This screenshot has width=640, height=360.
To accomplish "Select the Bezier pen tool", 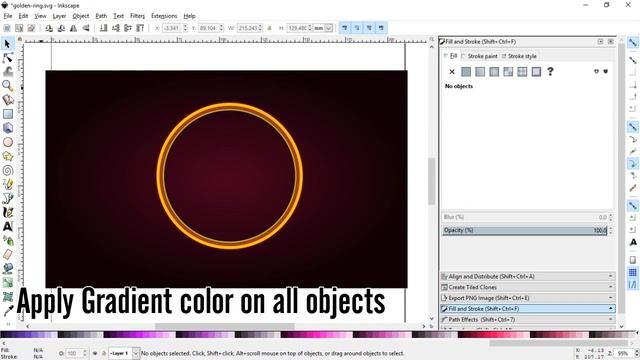I will coord(7,198).
